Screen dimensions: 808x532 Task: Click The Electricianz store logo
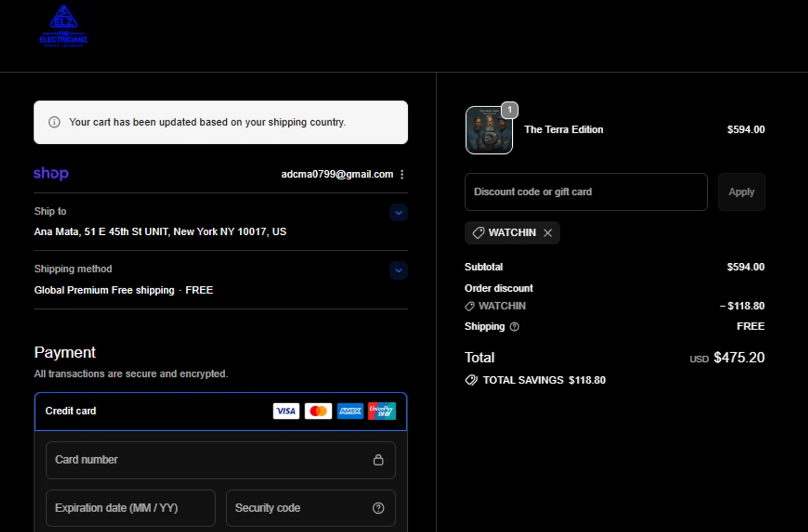(x=64, y=26)
